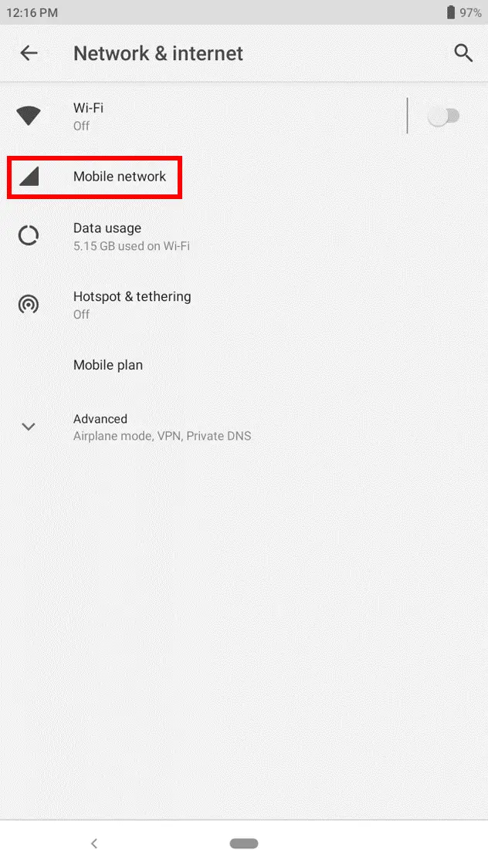Tap the Mobile network signal triangle icon
Viewport: 488px width, 868px height.
29,177
